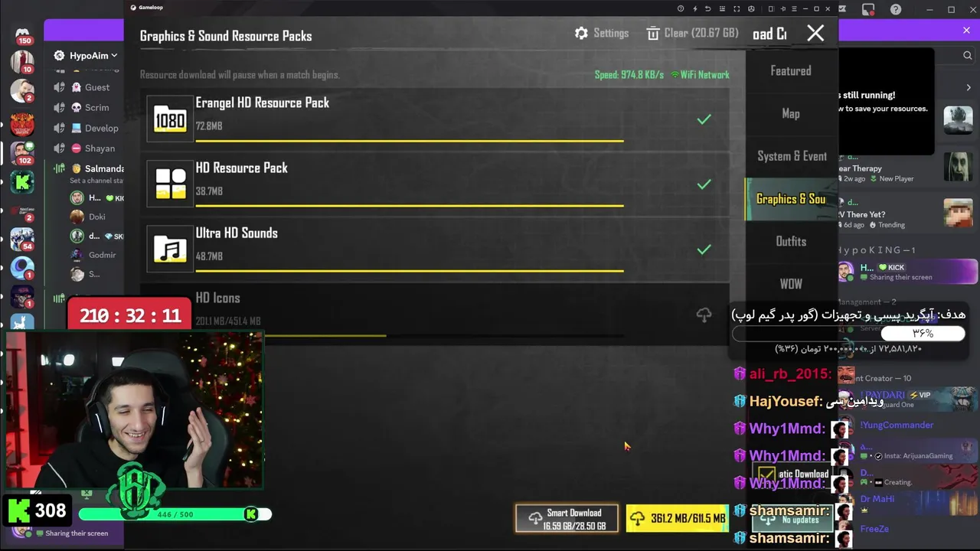
Task: Click the Gameloop pin window icon
Action: pos(783,9)
